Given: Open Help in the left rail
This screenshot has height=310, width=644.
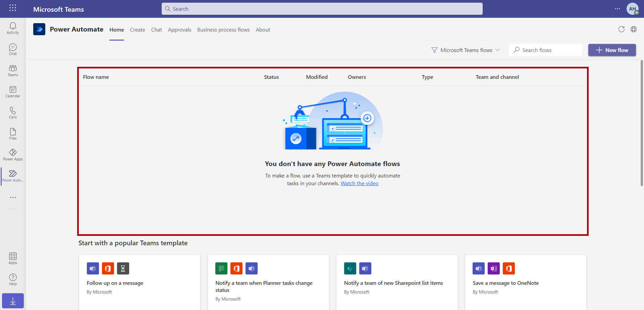Looking at the screenshot, I should [x=13, y=279].
